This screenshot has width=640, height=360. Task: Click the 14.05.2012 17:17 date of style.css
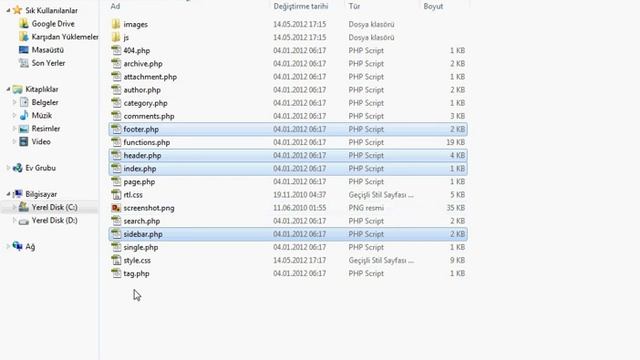300,260
